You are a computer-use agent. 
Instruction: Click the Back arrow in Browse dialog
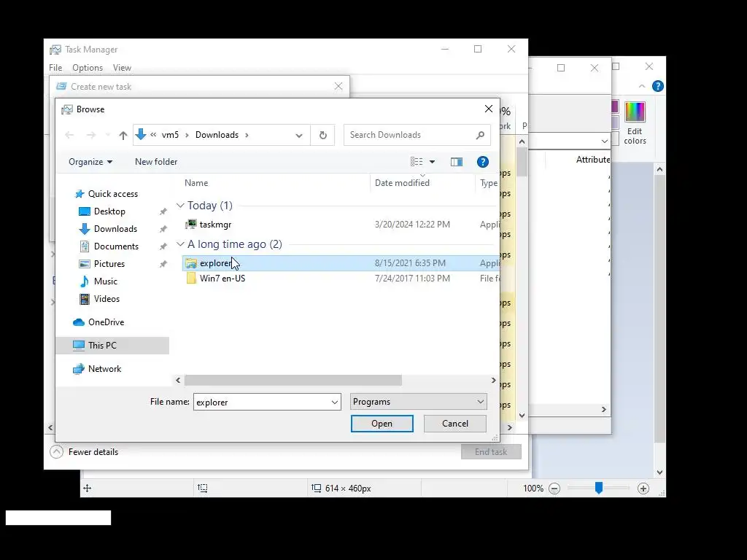click(x=69, y=135)
